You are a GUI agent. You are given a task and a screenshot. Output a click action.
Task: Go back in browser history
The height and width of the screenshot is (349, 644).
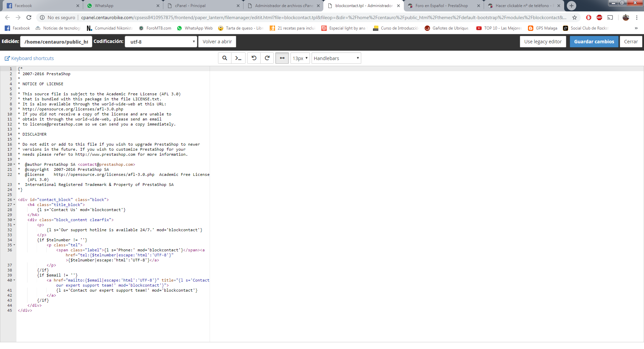7,17
